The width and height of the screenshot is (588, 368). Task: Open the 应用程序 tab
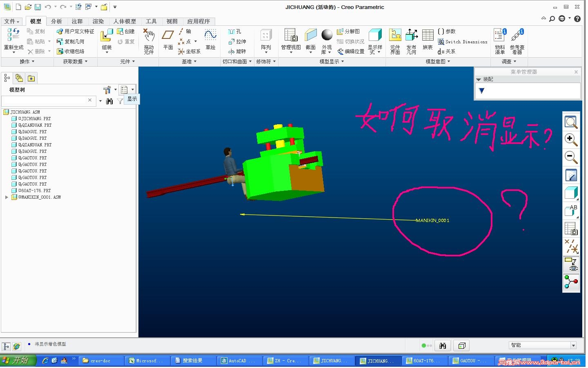(x=198, y=21)
